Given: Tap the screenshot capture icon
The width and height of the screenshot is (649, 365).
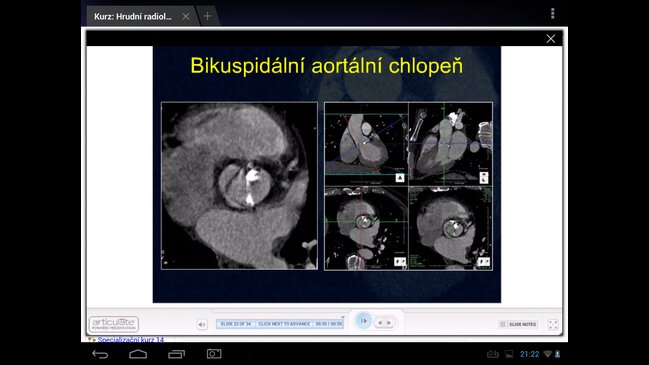Looking at the screenshot, I should (x=214, y=354).
